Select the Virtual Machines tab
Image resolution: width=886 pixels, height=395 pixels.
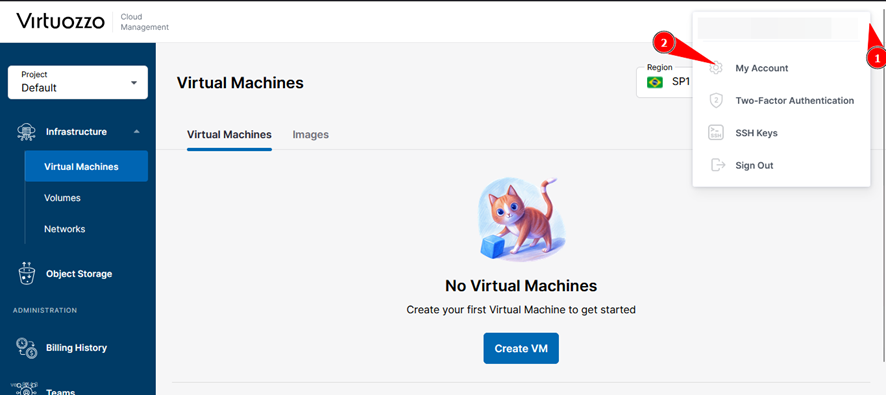tap(229, 134)
